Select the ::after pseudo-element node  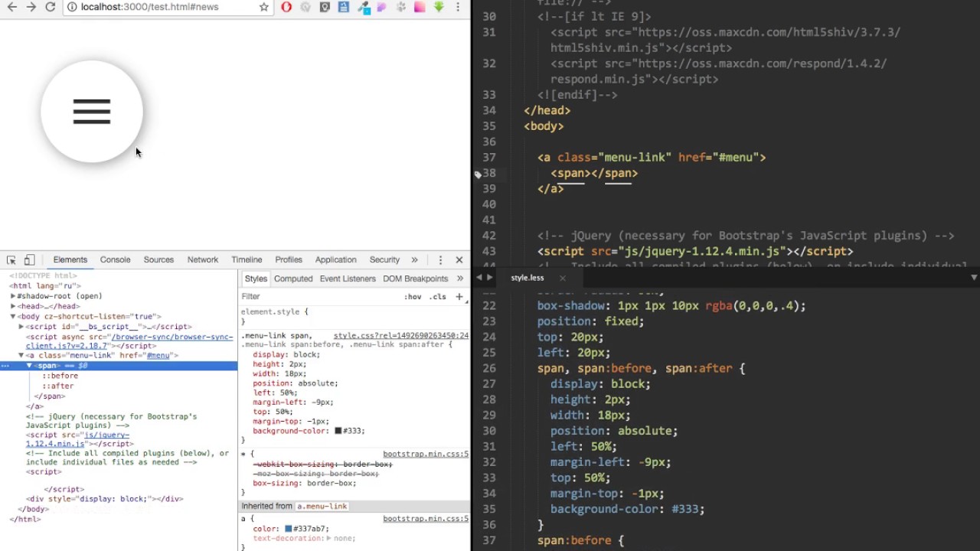click(57, 386)
